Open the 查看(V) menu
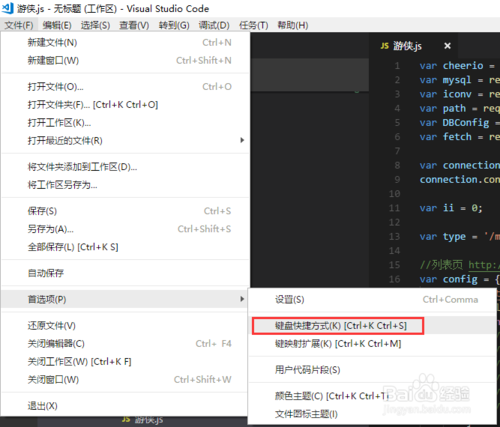 [134, 25]
